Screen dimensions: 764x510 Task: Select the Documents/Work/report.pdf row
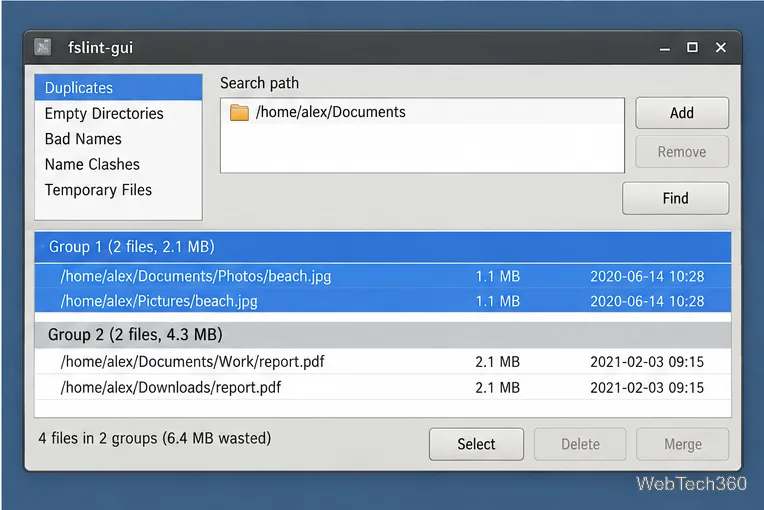coord(382,362)
